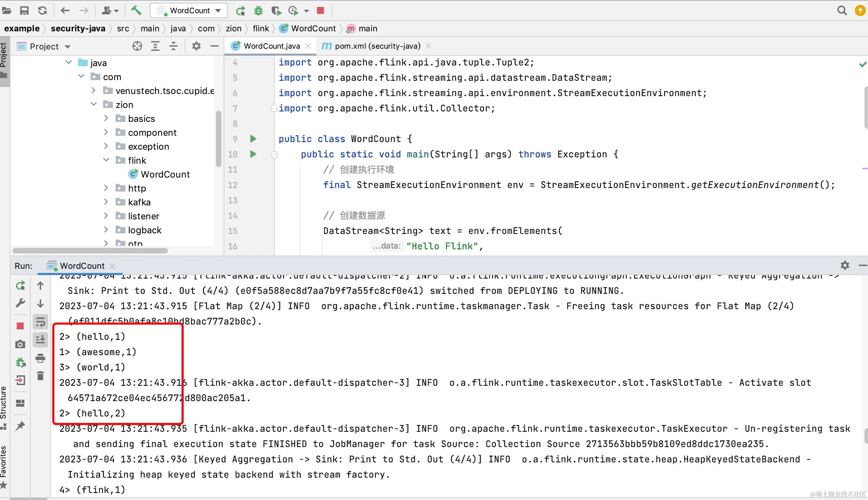Viewport: 868px width, 500px height.
Task: Click the print console output icon
Action: (40, 358)
